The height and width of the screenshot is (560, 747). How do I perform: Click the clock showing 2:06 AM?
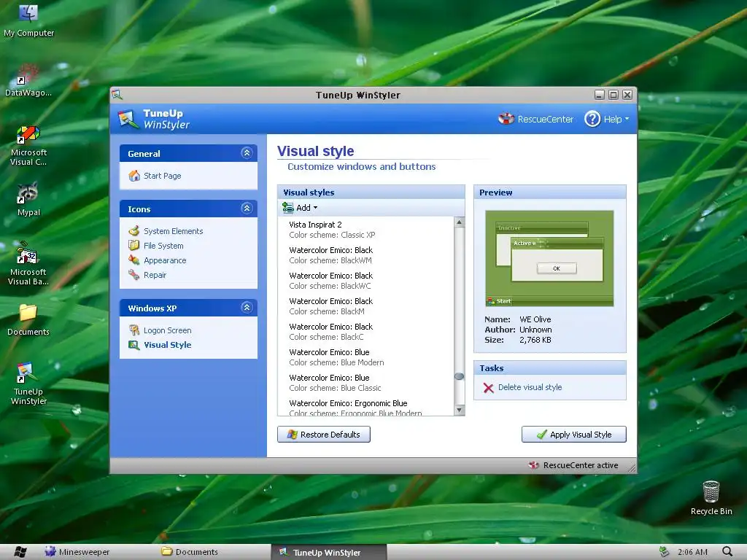[692, 552]
